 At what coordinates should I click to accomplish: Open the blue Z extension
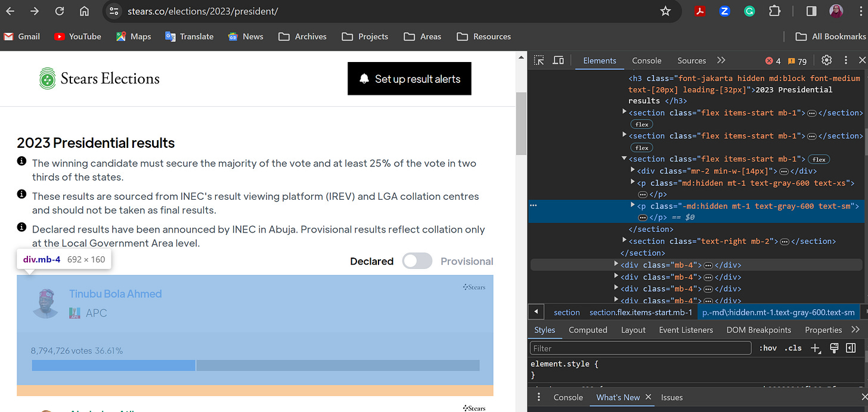click(725, 11)
